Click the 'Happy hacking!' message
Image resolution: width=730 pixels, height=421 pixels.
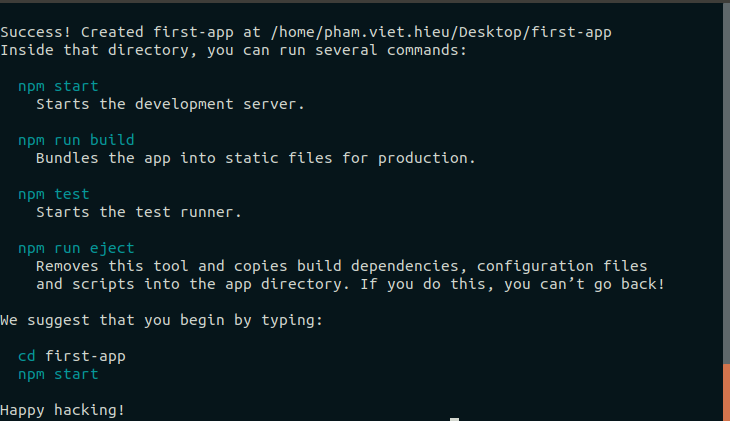point(63,410)
